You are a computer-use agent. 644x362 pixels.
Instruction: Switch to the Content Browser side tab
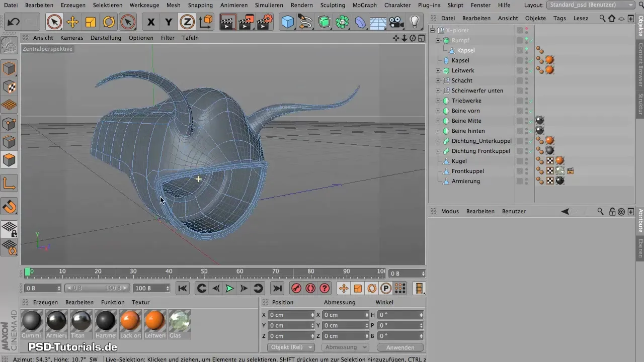pos(640,65)
